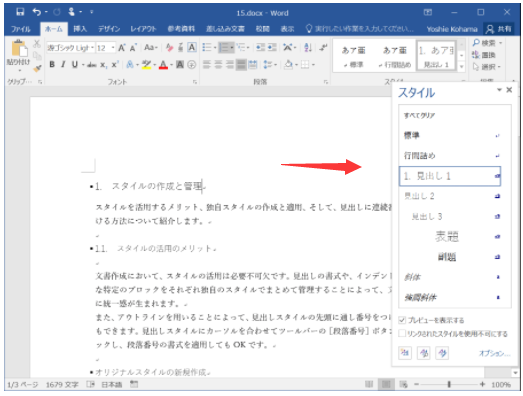Viewport: 523px width, 396px height.
Task: Toggle show/hide paragraph marks
Action: (x=323, y=48)
